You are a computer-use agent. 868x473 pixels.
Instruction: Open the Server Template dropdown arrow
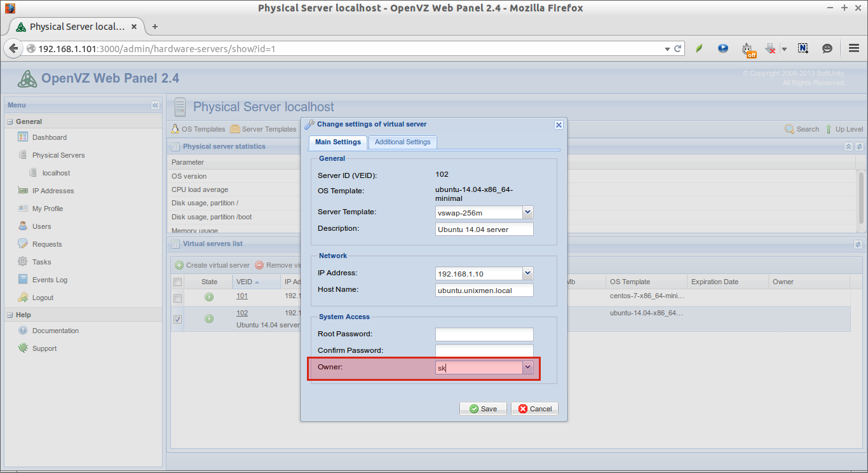pyautogui.click(x=527, y=212)
